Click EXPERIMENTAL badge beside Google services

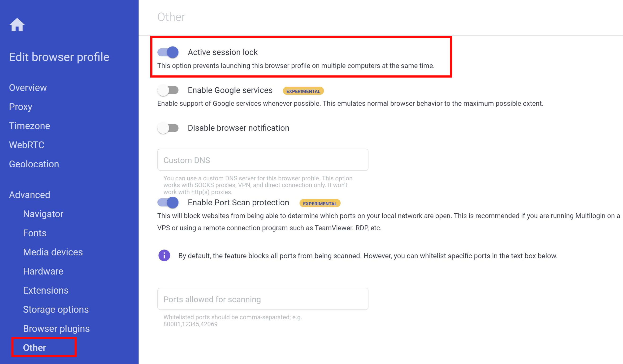pos(303,91)
